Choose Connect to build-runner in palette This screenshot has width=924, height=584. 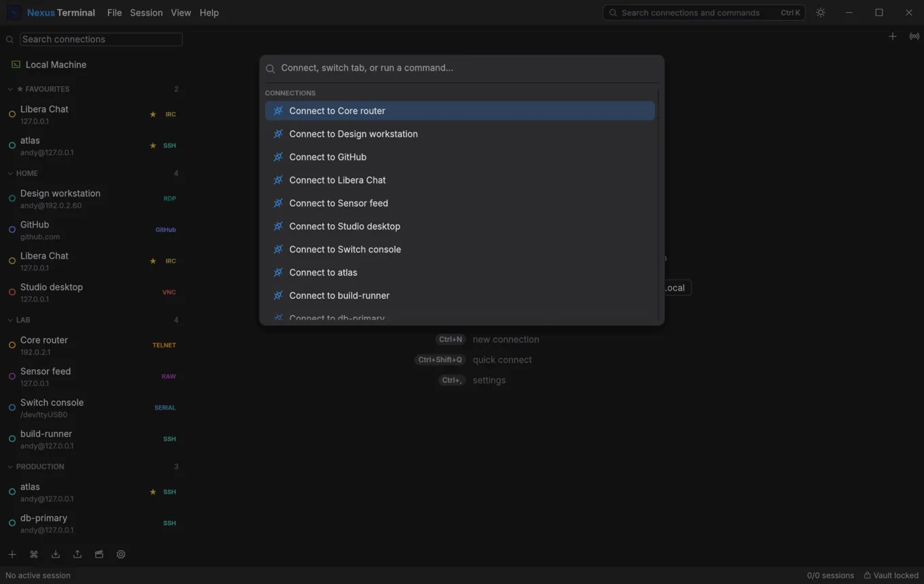(x=460, y=295)
